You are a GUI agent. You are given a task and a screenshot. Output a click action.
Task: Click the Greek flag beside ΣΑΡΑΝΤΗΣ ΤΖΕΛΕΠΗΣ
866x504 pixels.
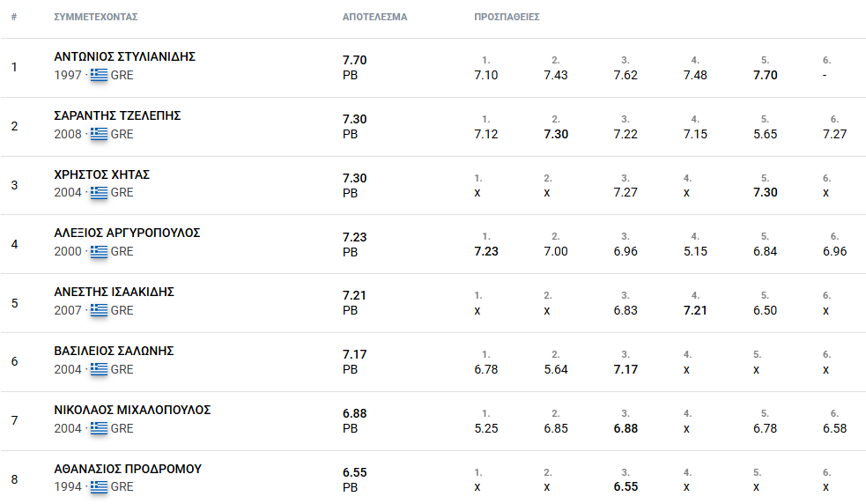(x=99, y=134)
